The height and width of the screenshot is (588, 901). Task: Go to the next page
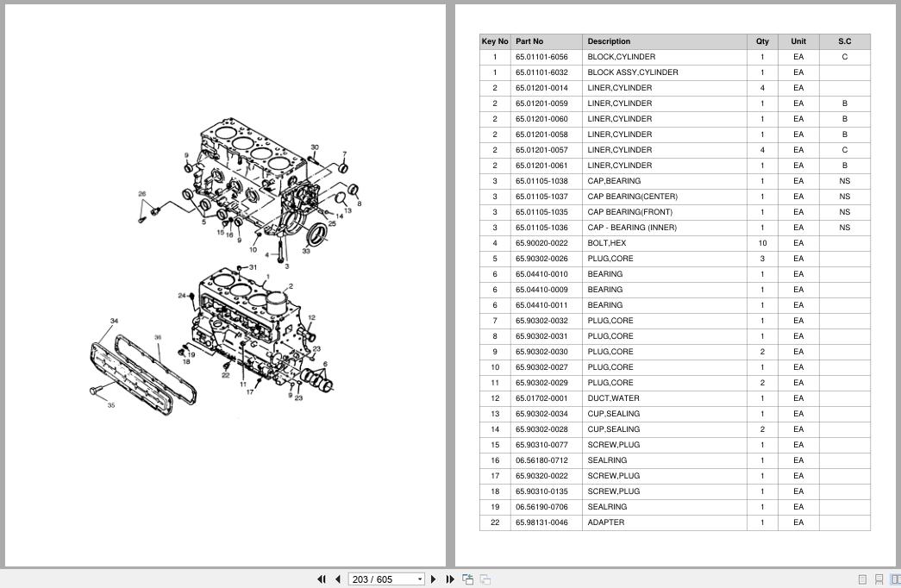click(x=434, y=579)
